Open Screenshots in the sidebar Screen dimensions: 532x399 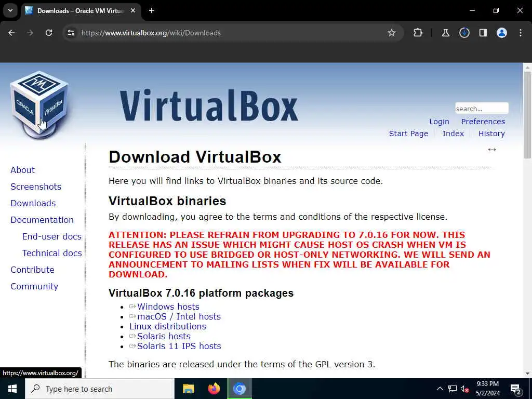36,187
